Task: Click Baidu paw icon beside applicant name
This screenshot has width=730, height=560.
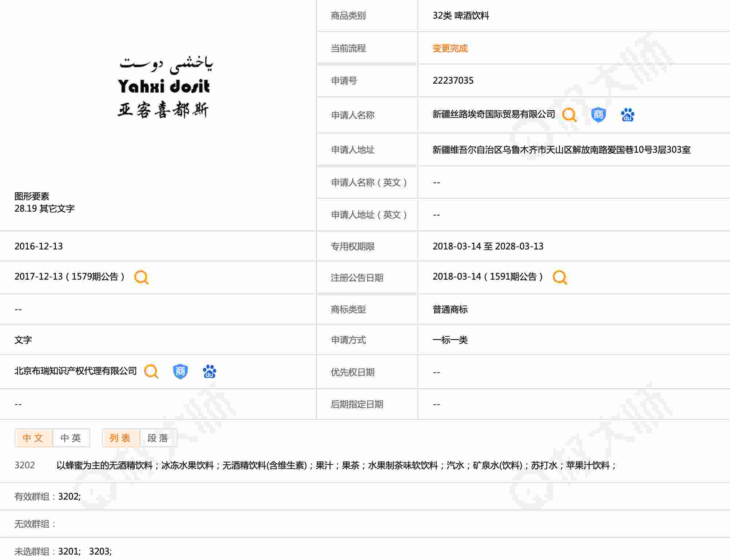Action: tap(627, 115)
